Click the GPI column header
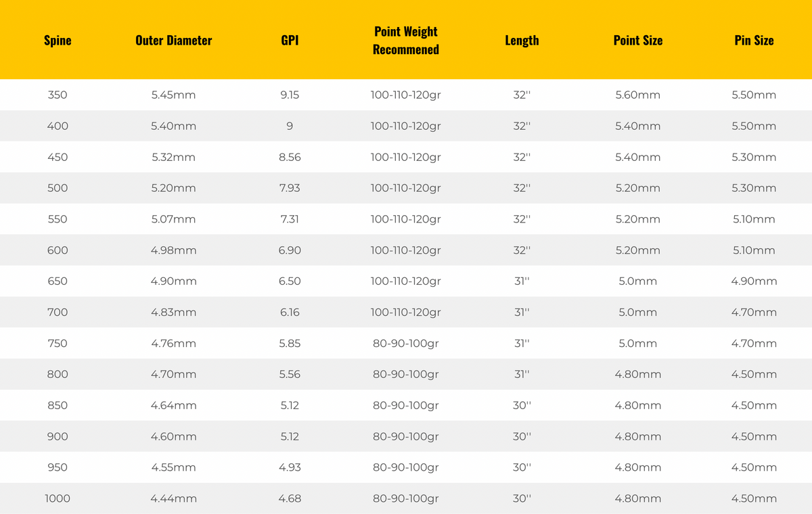 click(x=290, y=41)
